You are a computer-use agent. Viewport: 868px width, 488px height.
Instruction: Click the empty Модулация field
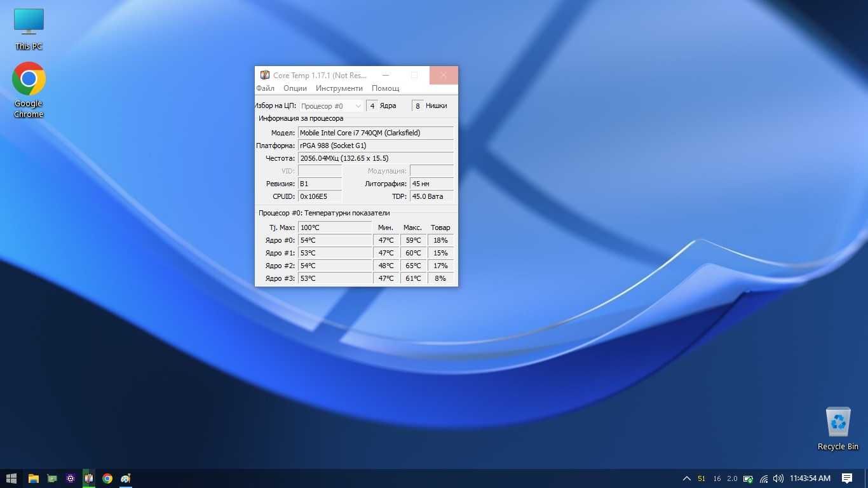[x=431, y=171]
